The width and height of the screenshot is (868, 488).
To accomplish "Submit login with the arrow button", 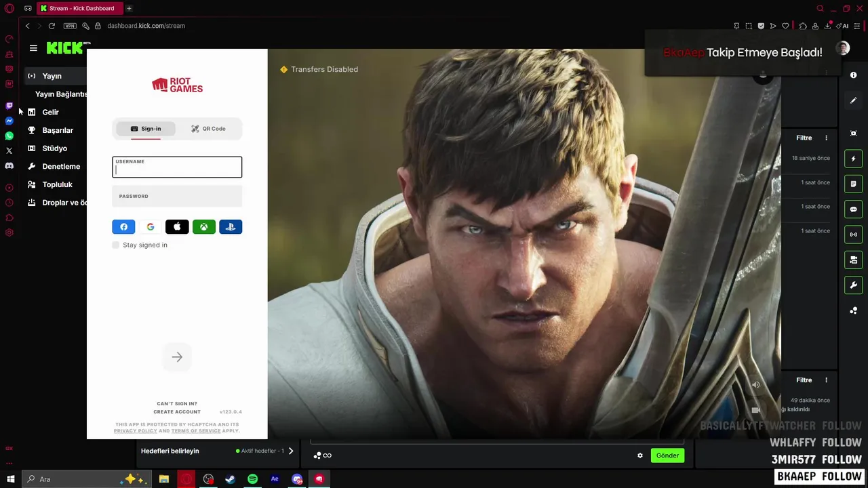I will 177,357.
